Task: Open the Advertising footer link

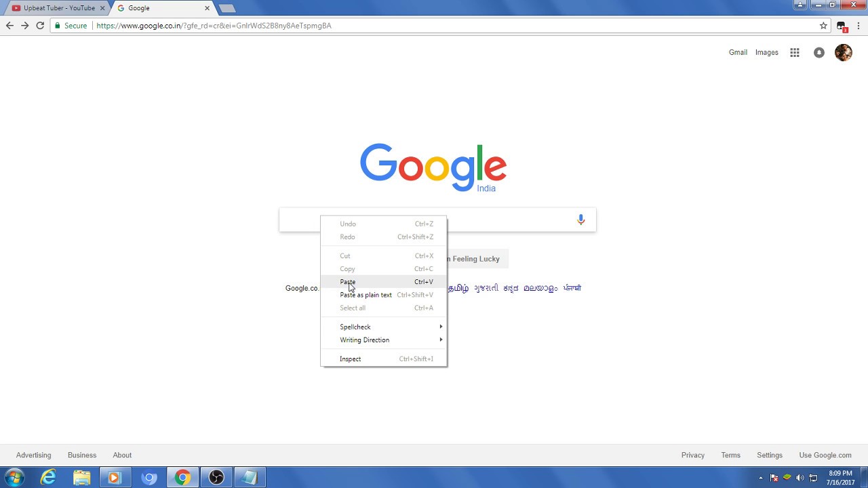Action: click(x=34, y=455)
